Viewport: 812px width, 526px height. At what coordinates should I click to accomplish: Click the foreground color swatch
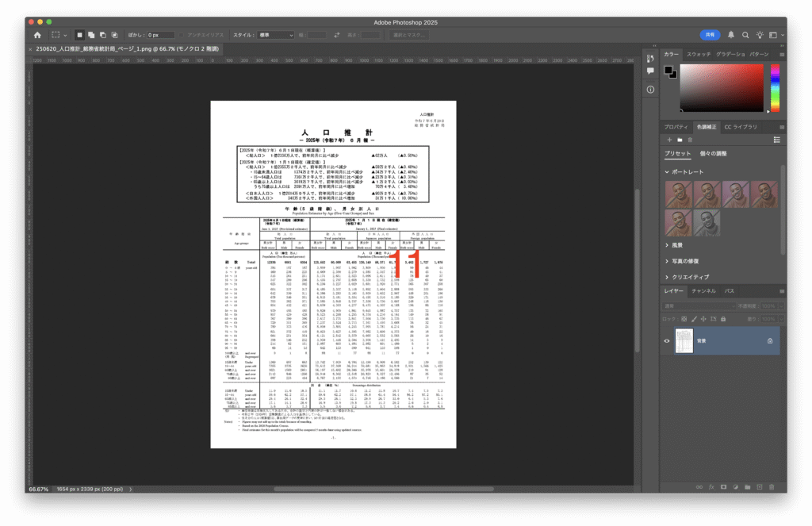pos(668,70)
